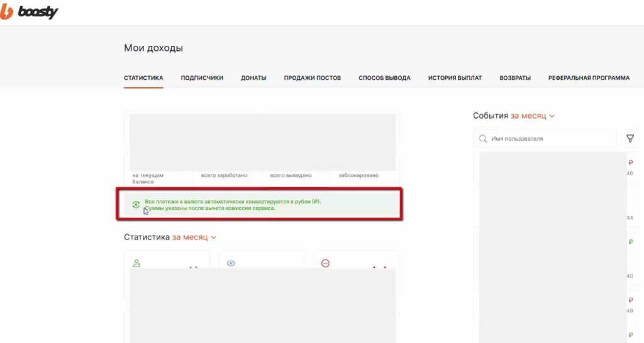Click the currency conversion icon in green notice

136,204
